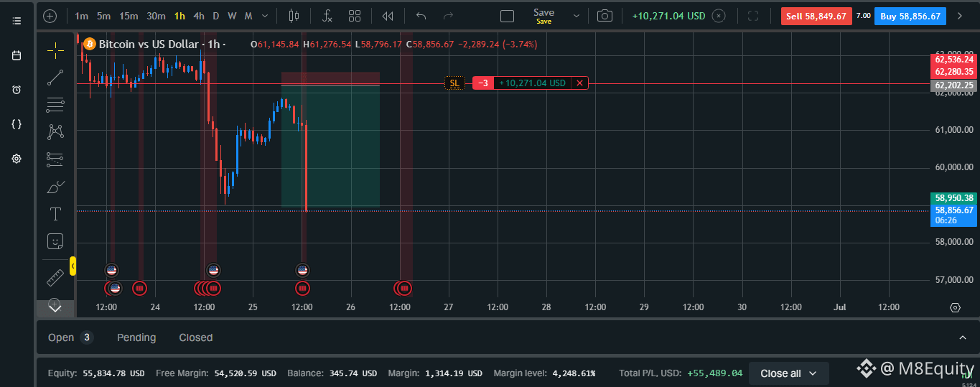The width and height of the screenshot is (980, 387).
Task: Open the Close all dropdown
Action: click(789, 373)
